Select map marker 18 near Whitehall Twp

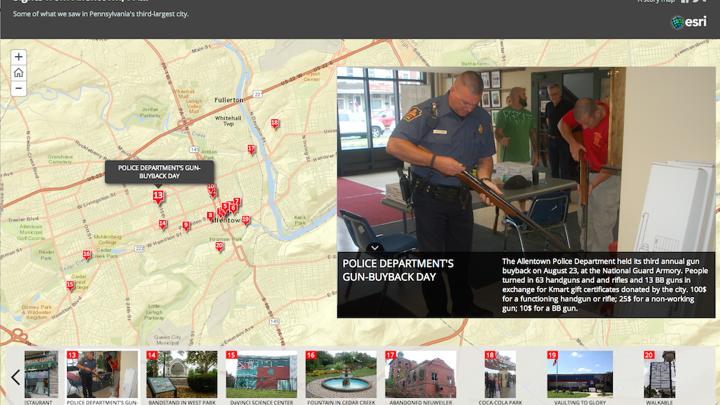(275, 124)
